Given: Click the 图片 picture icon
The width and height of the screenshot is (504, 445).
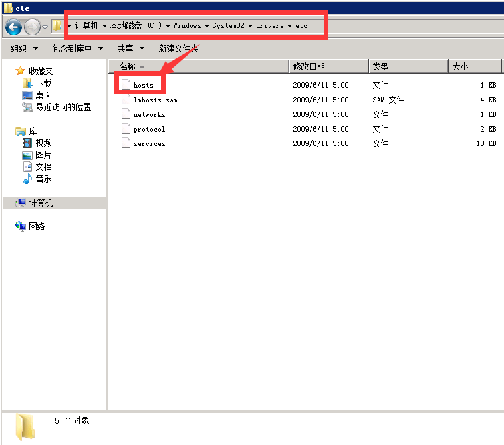Looking at the screenshot, I should point(27,155).
